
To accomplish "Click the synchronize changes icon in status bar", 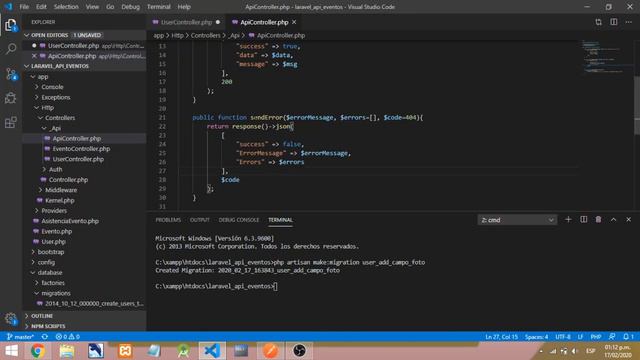I will tap(44, 337).
